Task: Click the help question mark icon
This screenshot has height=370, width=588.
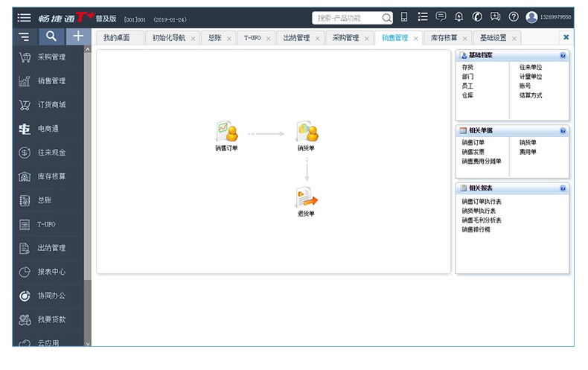Action: point(513,17)
